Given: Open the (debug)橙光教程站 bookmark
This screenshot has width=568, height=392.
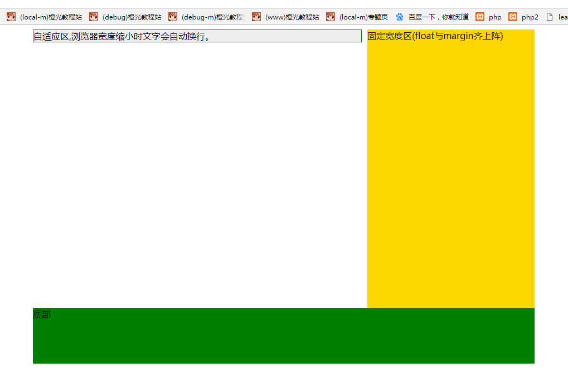Looking at the screenshot, I should pyautogui.click(x=125, y=17).
